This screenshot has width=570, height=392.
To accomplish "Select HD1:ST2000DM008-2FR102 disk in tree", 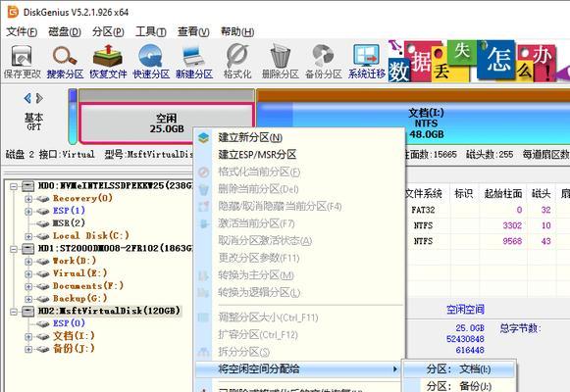I will coord(115,248).
